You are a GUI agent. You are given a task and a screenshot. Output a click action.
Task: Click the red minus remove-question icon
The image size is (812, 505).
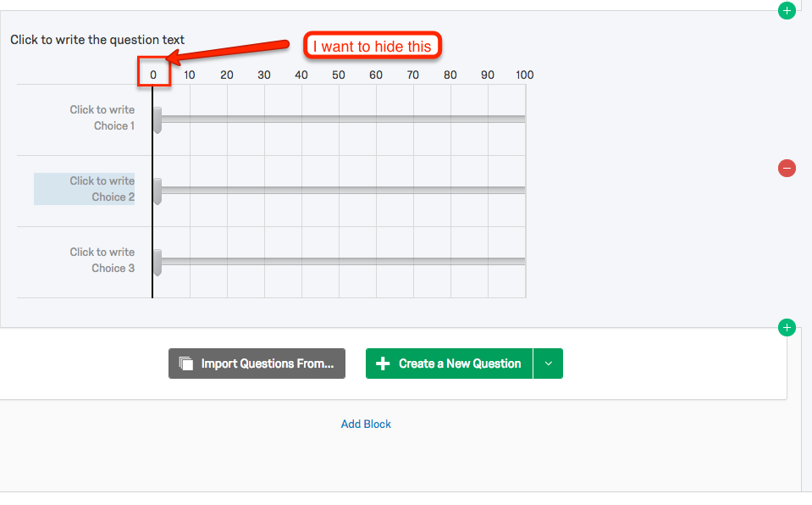click(x=787, y=168)
